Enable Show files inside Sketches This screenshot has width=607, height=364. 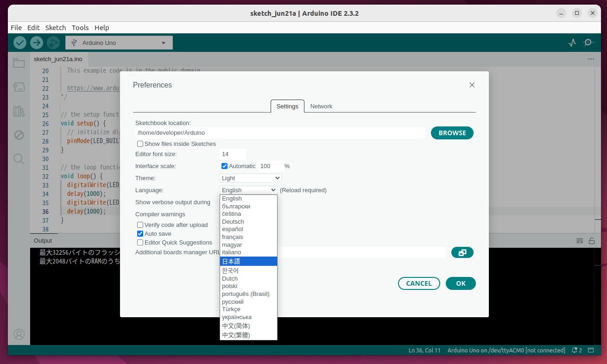pyautogui.click(x=140, y=144)
